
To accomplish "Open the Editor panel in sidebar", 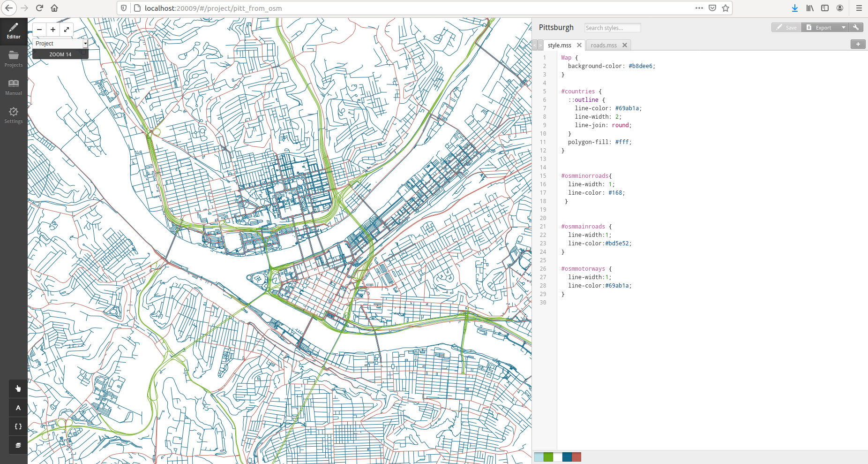I will 14,31.
